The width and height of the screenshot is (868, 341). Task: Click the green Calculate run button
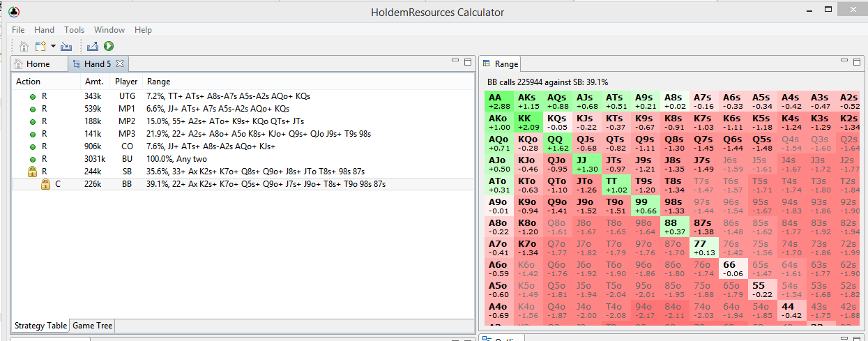(x=109, y=47)
